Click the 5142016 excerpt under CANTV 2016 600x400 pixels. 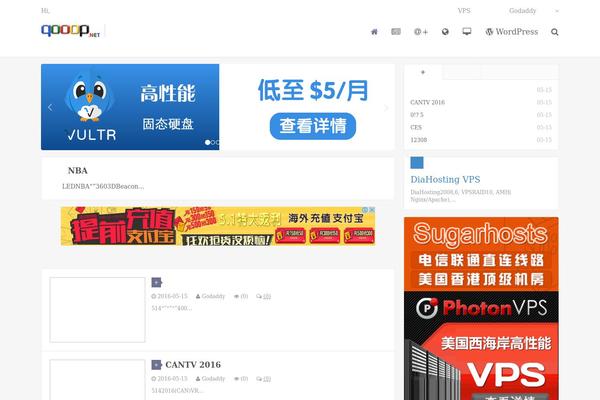point(177,391)
